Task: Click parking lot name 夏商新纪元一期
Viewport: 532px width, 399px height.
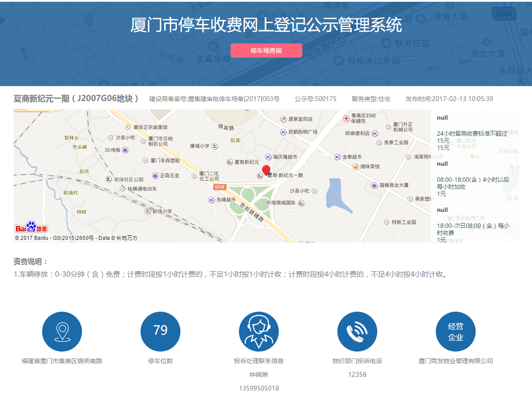Action: [x=76, y=98]
